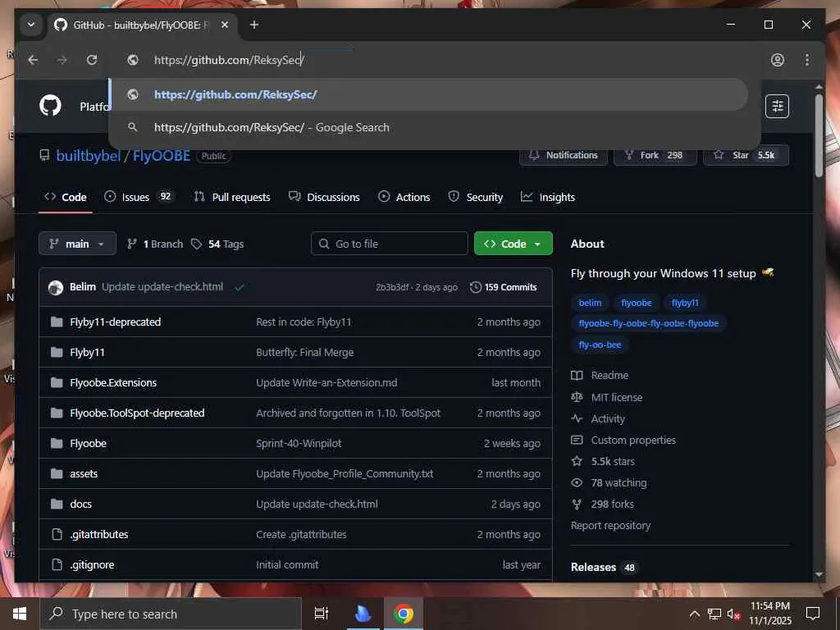Click the GitHub header settings sliders icon

coord(778,106)
